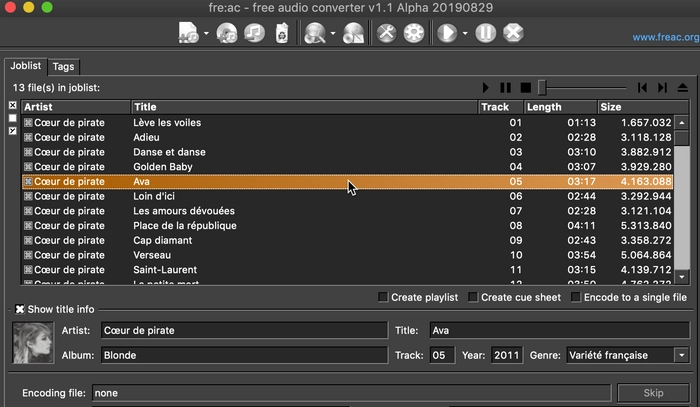Select the Les amours dévouées row
Image resolution: width=700 pixels, height=407 pixels.
pyautogui.click(x=347, y=211)
